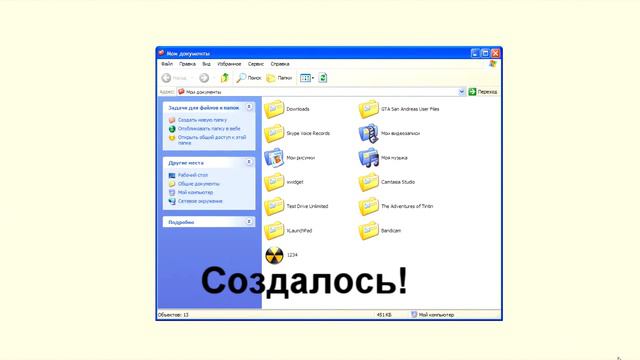This screenshot has height=360, width=640.
Task: Close the Мои документы window
Action: (495, 53)
